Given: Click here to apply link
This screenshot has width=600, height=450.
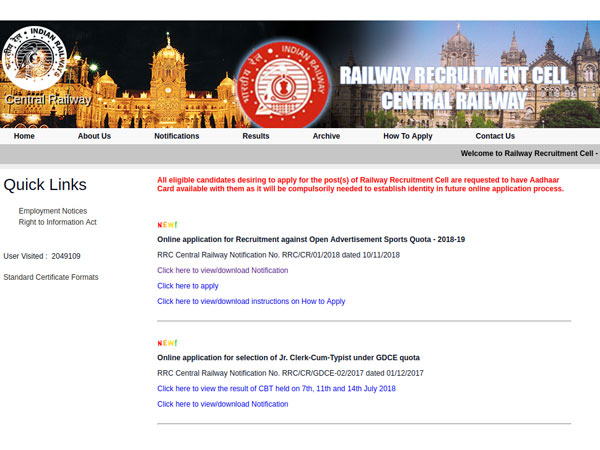Looking at the screenshot, I should 188,286.
